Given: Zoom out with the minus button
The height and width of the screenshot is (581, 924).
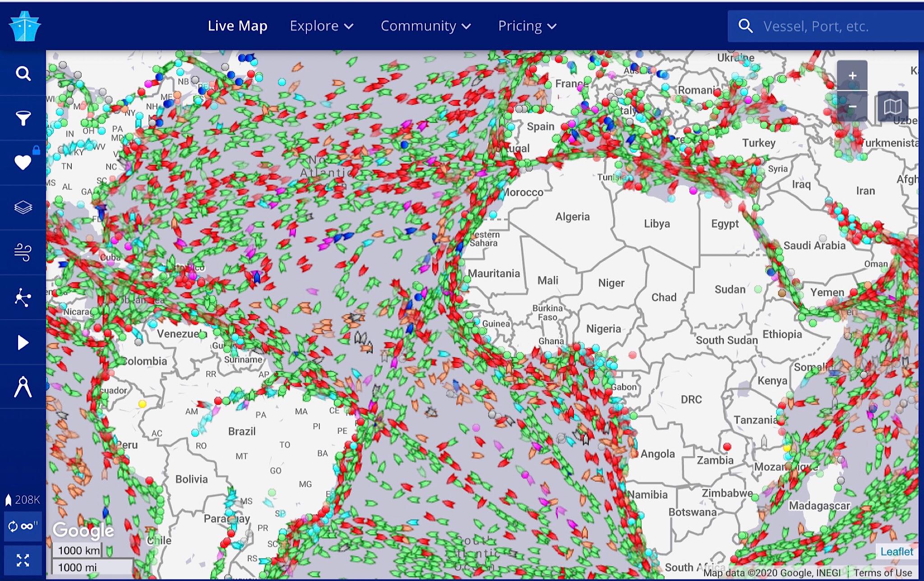Looking at the screenshot, I should coord(852,106).
